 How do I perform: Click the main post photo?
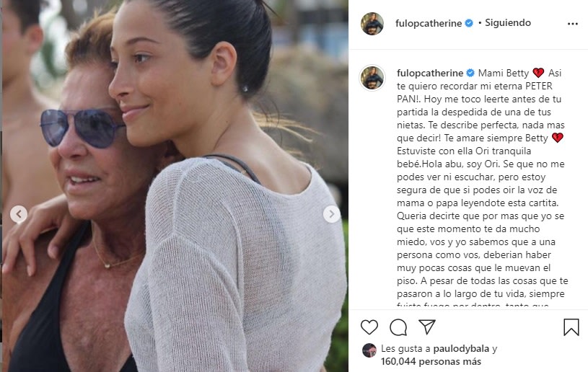pos(175,186)
